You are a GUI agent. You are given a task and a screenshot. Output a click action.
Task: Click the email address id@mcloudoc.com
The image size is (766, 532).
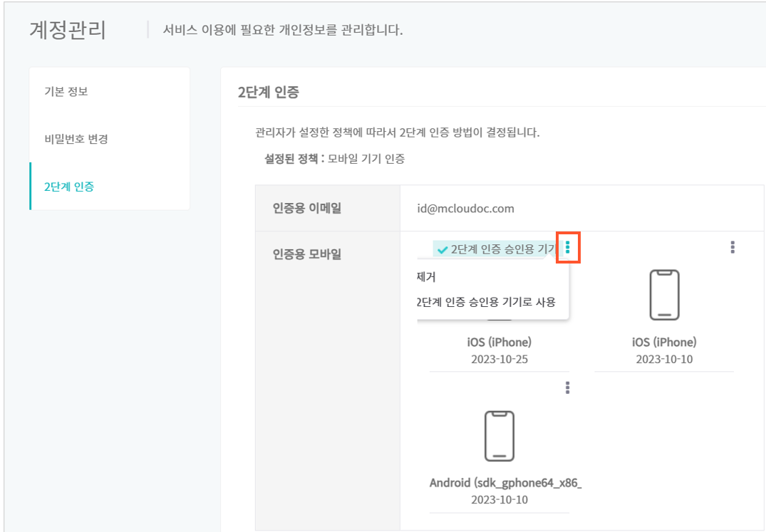coord(465,209)
